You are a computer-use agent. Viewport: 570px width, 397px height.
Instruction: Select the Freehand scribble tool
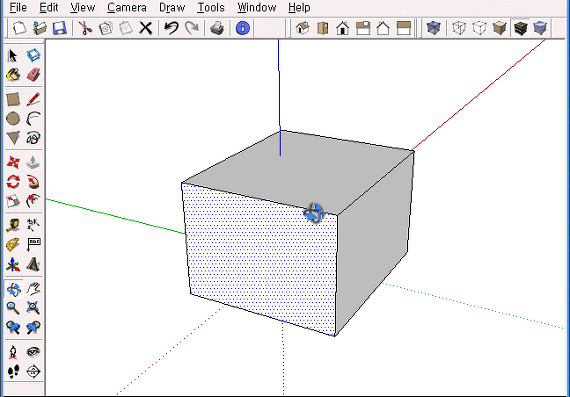point(33,138)
